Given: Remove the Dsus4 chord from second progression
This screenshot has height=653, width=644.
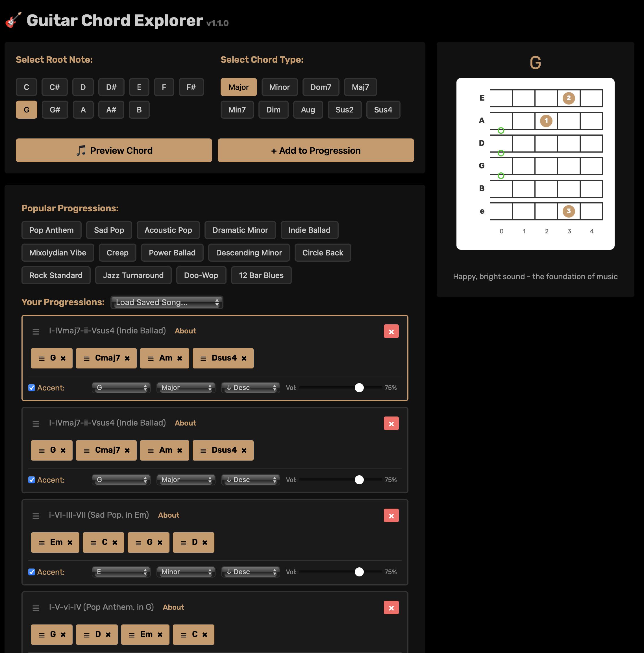Looking at the screenshot, I should tap(244, 450).
